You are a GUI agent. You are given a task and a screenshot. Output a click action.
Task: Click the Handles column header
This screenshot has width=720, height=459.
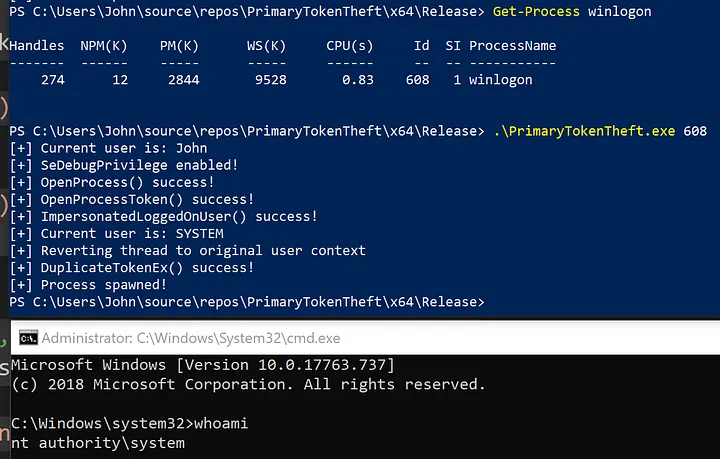point(36,45)
